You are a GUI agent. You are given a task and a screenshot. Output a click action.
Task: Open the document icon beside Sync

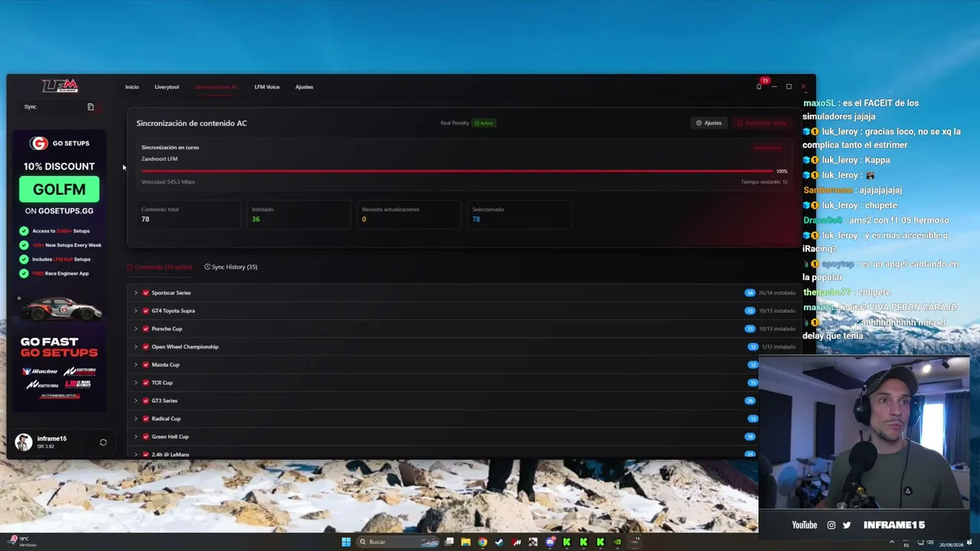90,107
